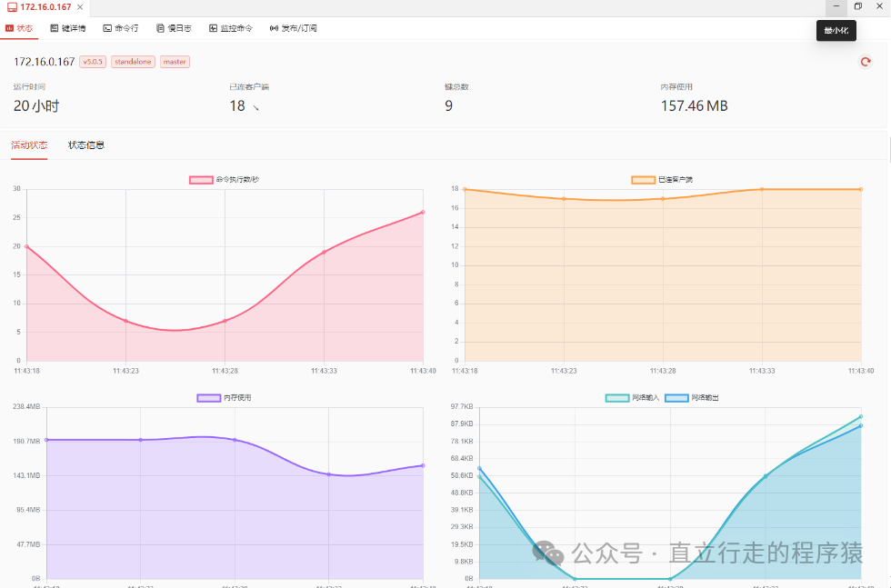The height and width of the screenshot is (588, 891).
Task: Click the v5.0.5 version tag
Action: click(93, 62)
